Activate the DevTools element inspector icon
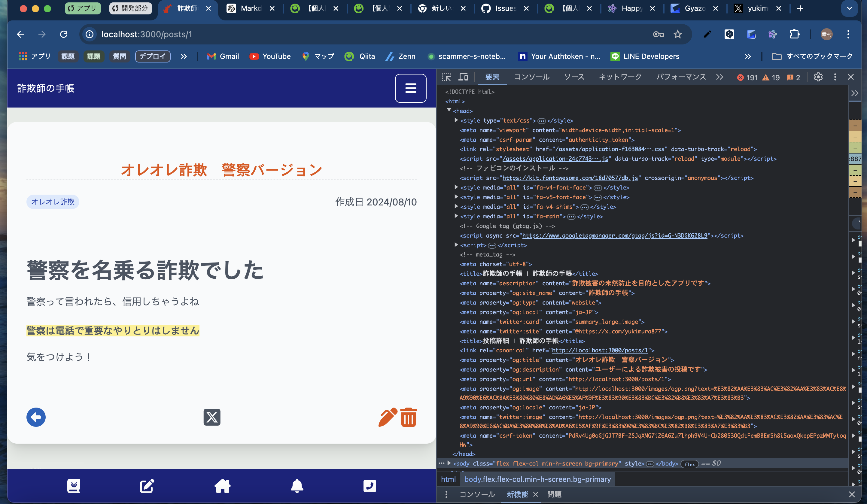Viewport: 867px width, 504px height. point(447,77)
